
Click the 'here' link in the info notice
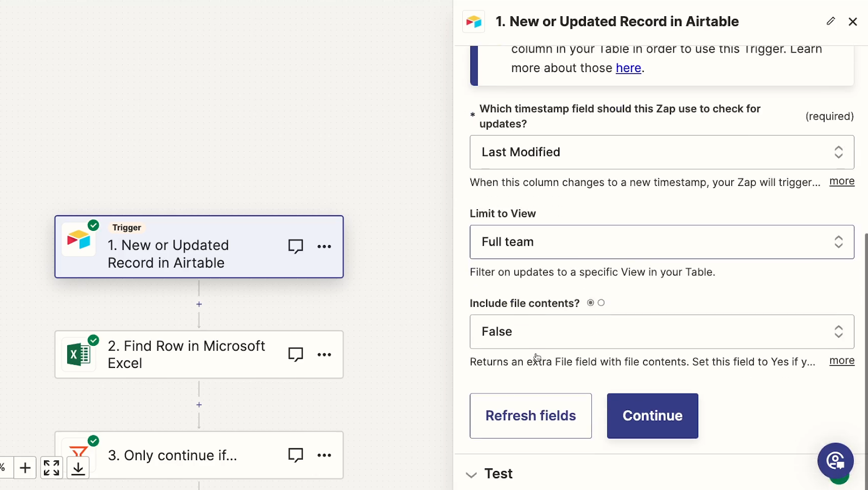pos(628,68)
